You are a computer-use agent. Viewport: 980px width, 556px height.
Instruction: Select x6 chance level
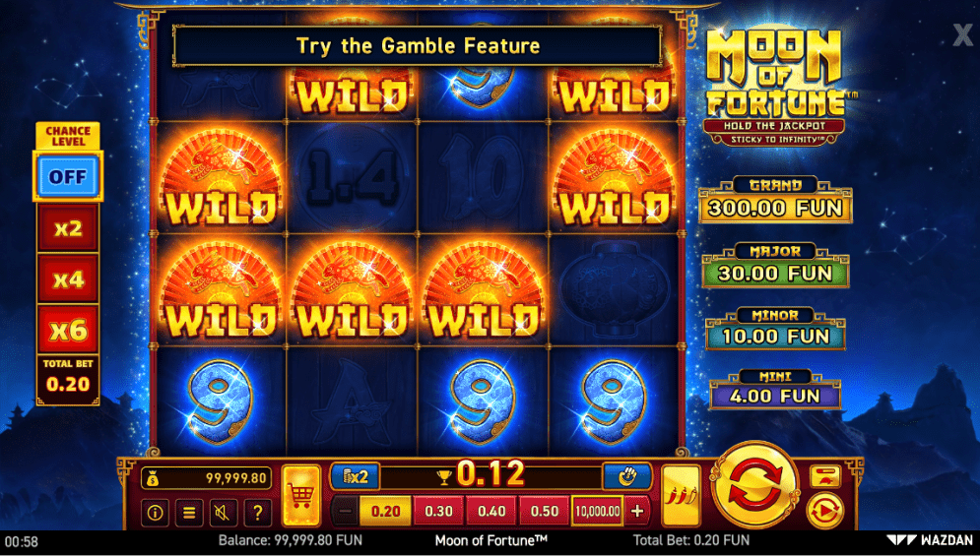pyautogui.click(x=68, y=330)
